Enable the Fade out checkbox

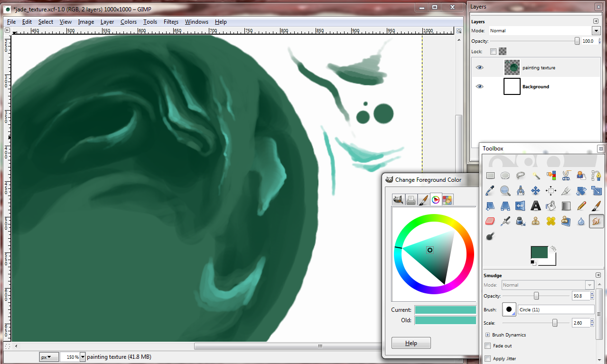pos(487,346)
